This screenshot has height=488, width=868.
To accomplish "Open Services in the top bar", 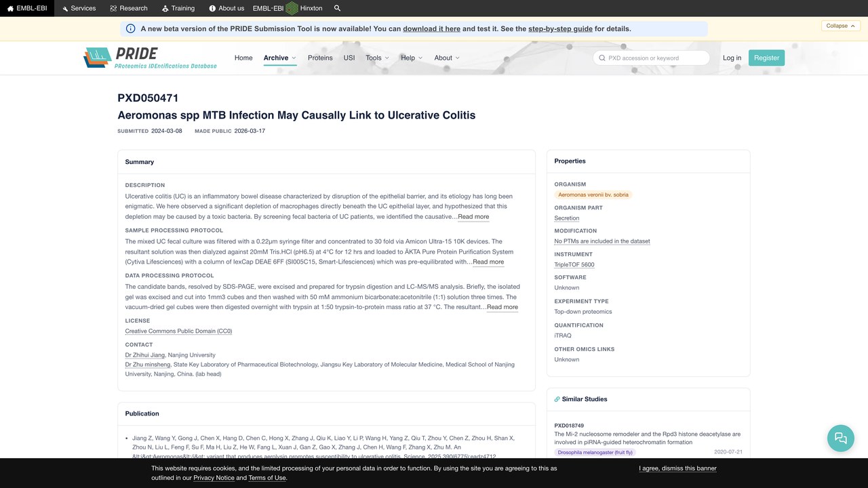I will coord(79,8).
